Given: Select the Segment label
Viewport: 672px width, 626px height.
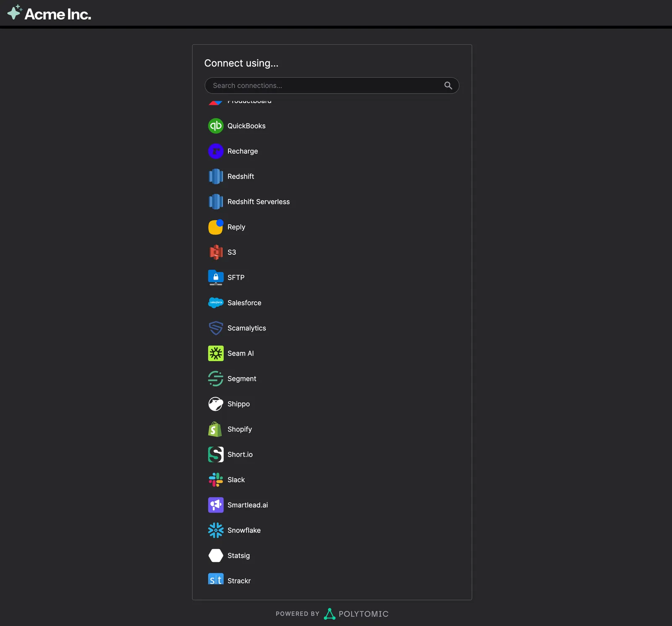Looking at the screenshot, I should (x=242, y=379).
